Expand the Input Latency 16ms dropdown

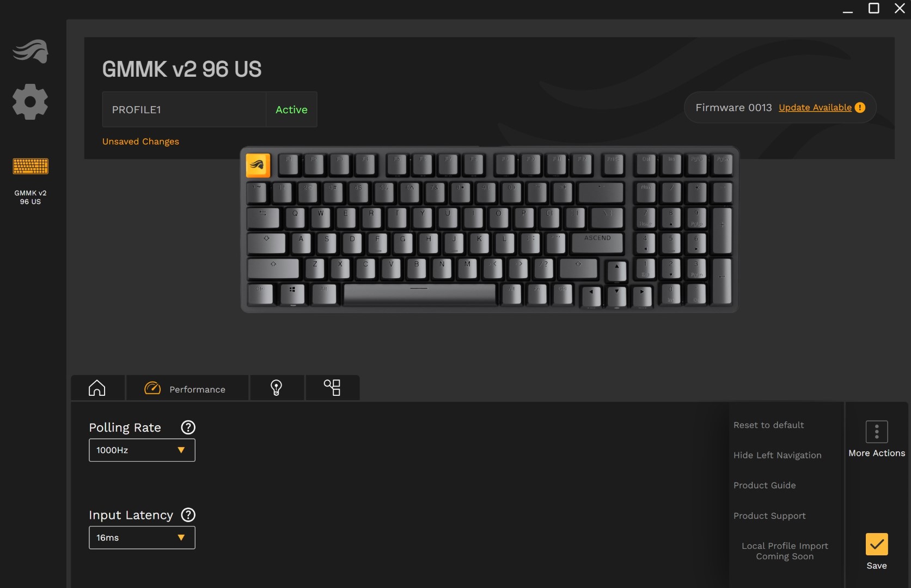pos(142,538)
